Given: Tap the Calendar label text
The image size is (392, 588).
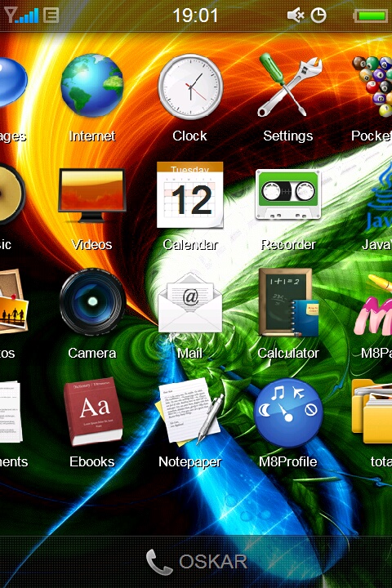Looking at the screenshot, I should 190,244.
